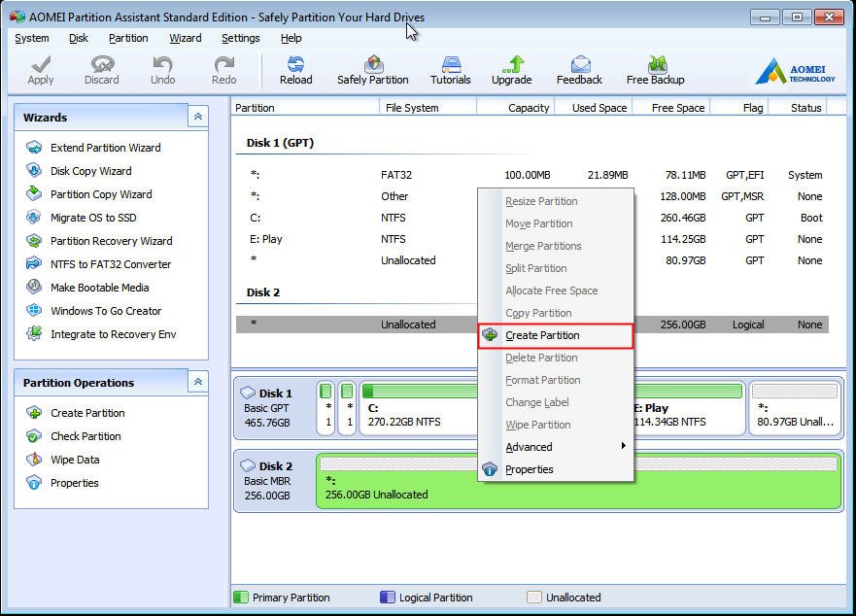Select the FAT32 partition row
856x616 pixels.
(532, 175)
